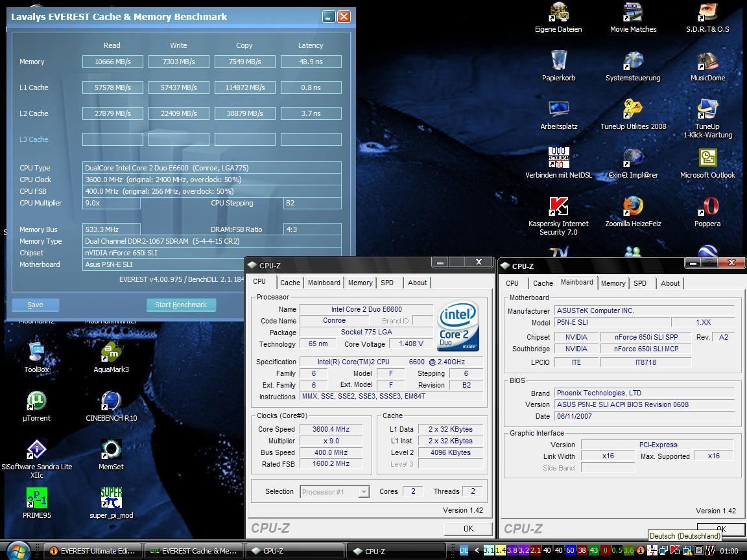Click the Start Benchmark button
747x560 pixels.
pos(181,305)
